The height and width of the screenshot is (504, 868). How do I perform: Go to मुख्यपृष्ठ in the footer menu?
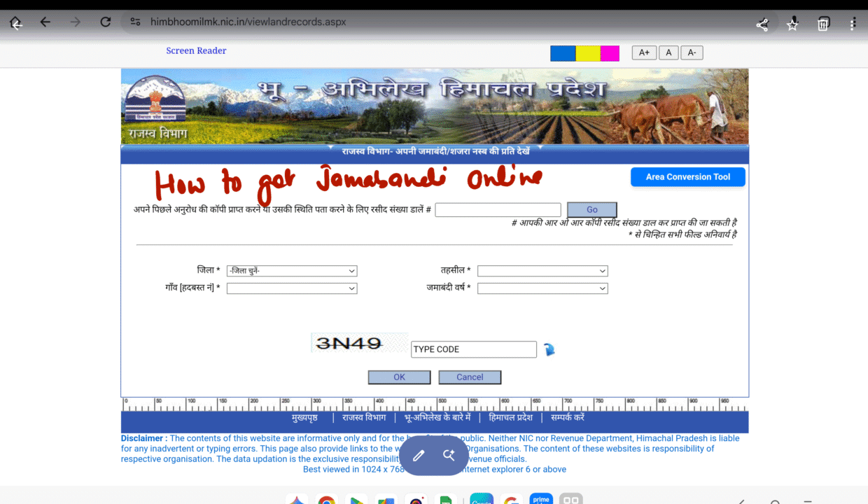point(304,417)
